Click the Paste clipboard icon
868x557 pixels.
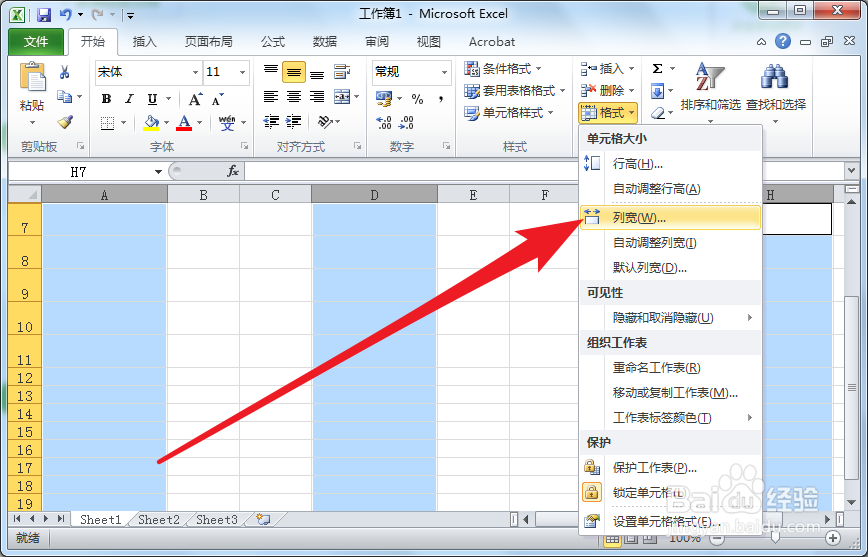(33, 76)
